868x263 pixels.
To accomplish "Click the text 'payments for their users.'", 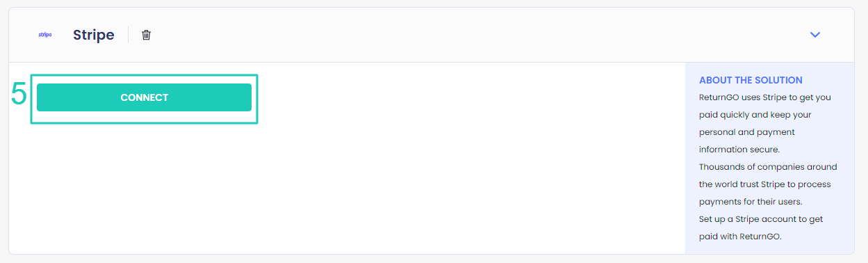I will click(x=751, y=202).
